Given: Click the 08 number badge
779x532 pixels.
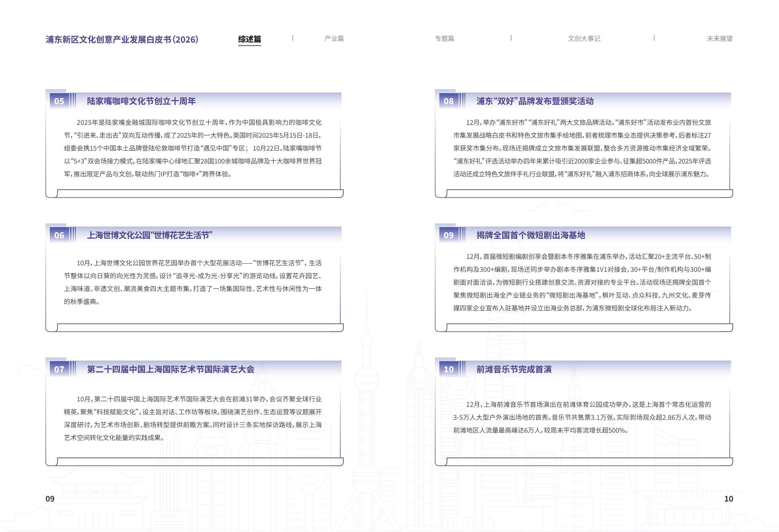Looking at the screenshot, I should [449, 101].
